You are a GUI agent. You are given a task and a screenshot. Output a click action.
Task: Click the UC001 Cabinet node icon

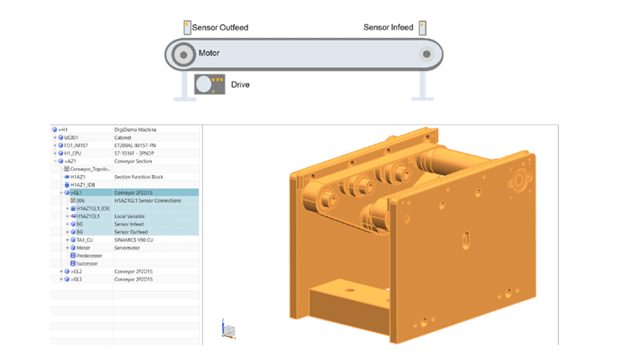point(60,138)
